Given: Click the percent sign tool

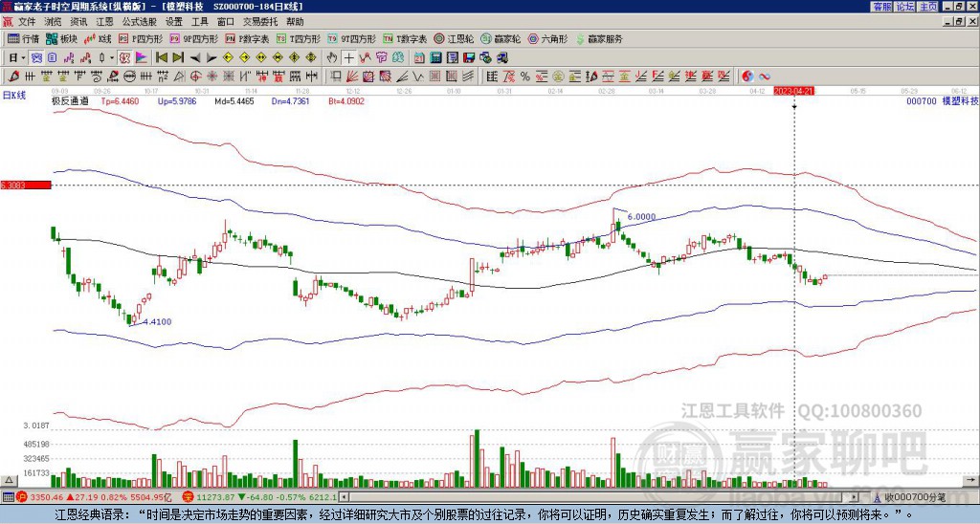Looking at the screenshot, I should (525, 76).
